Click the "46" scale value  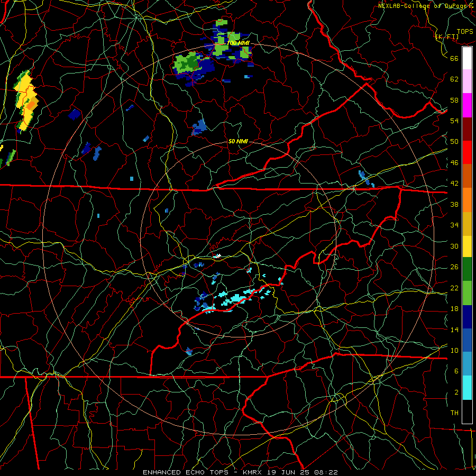[x=454, y=163]
